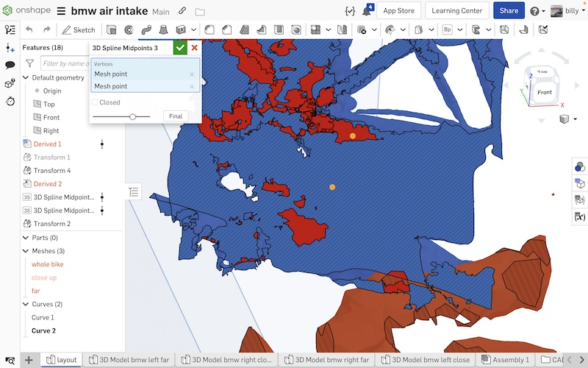Open the App Store

(398, 10)
